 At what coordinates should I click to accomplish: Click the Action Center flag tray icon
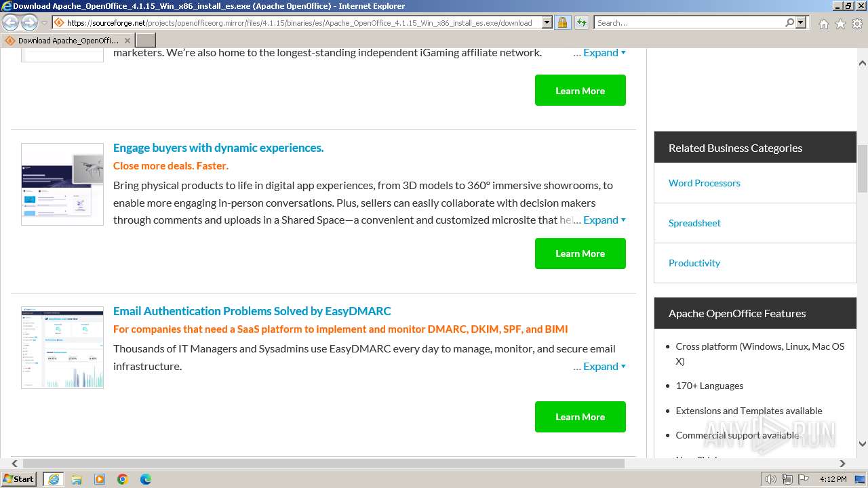804,479
